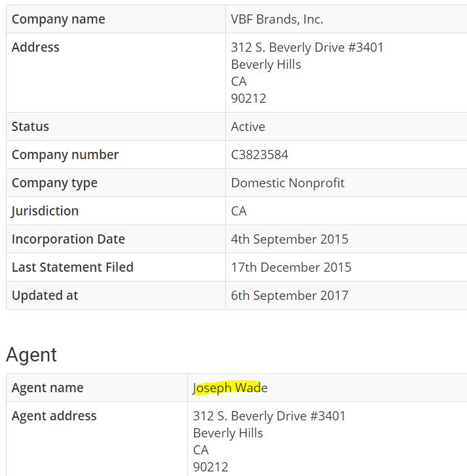Click the date 4th September 2015
This screenshot has width=467, height=476.
290,239
